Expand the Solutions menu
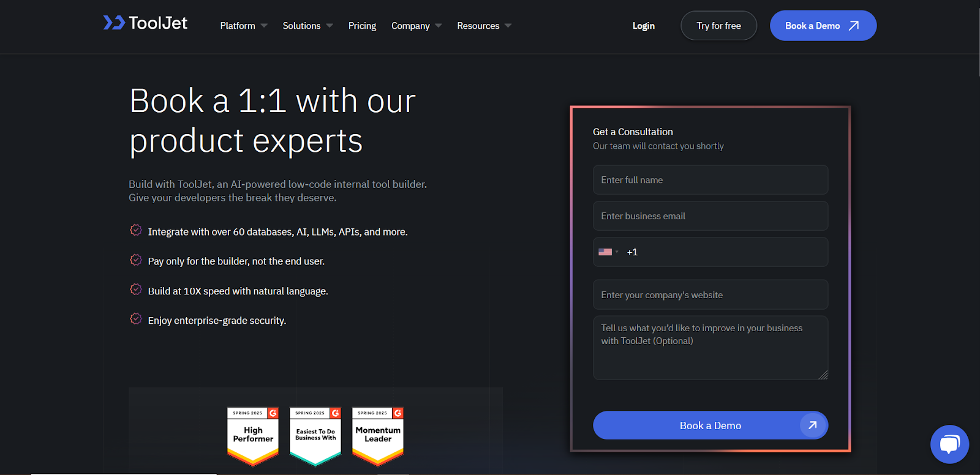980x475 pixels. tap(307, 26)
